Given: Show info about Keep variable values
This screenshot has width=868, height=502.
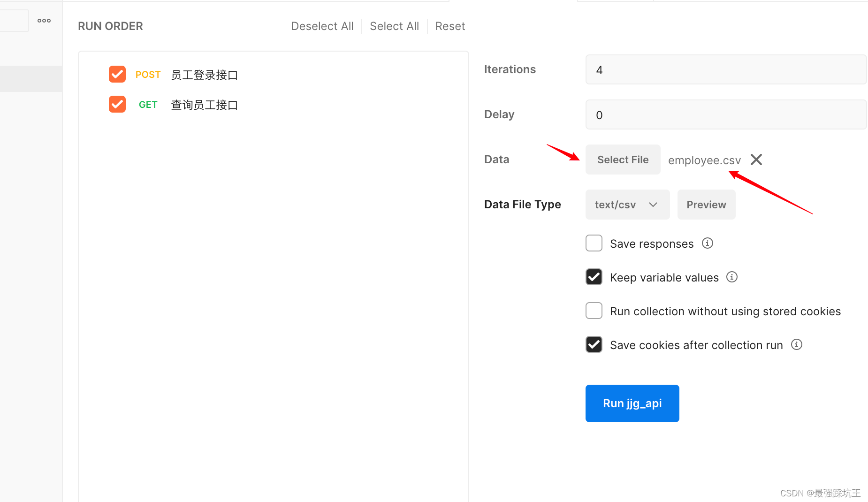Looking at the screenshot, I should [x=732, y=277].
